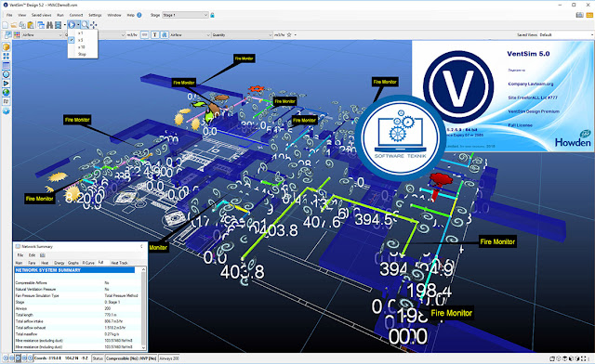This screenshot has height=364, width=595.
Task: Open the Help menu
Action: [x=130, y=15]
